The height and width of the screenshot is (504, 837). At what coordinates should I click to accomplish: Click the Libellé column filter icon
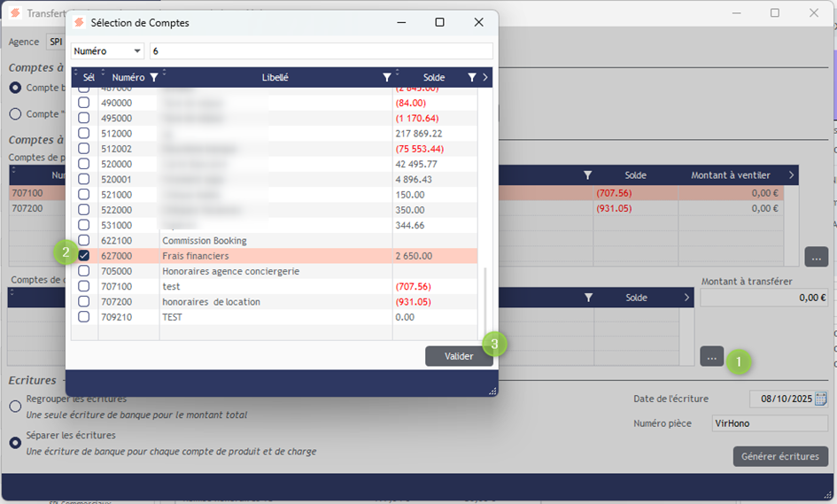pyautogui.click(x=386, y=78)
